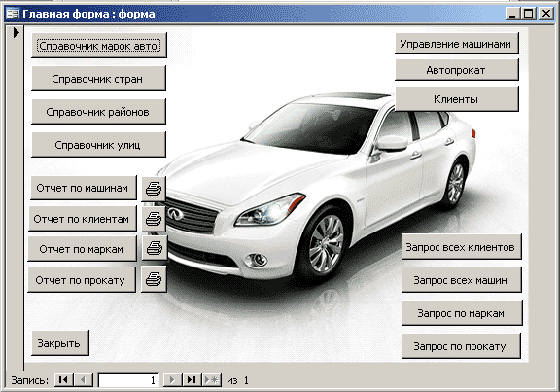The height and width of the screenshot is (392, 560).
Task: Open Справочник районов
Action: click(98, 112)
